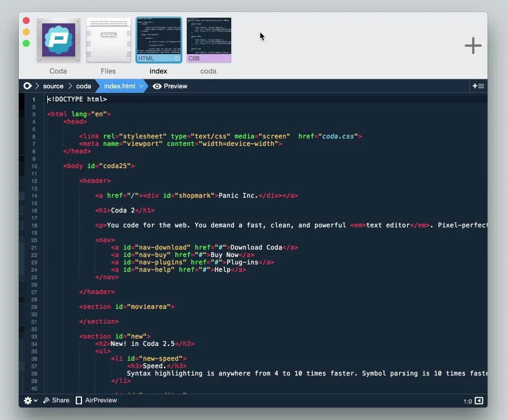Go to the coda folder breadcrumb
Screen dimensions: 508x420
(84, 86)
